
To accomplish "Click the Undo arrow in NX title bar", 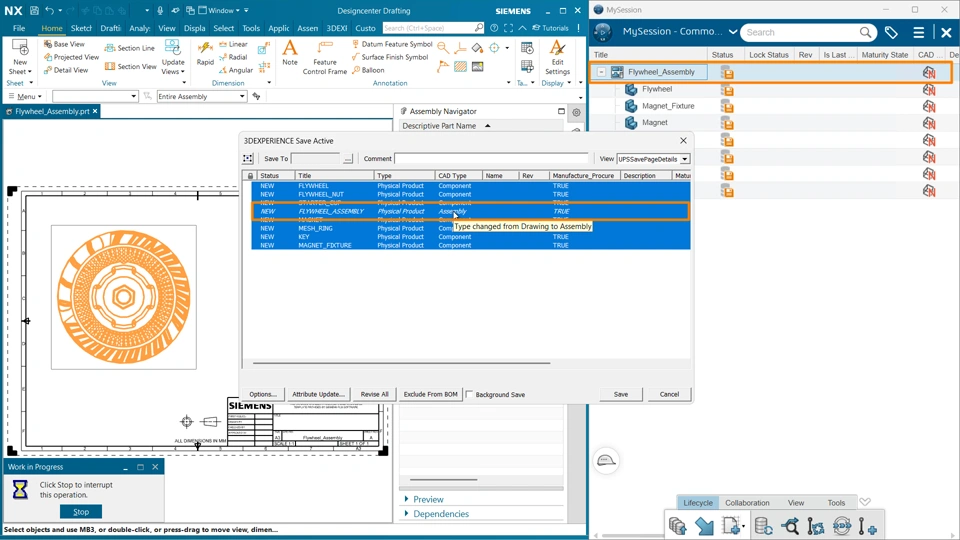I will point(50,10).
